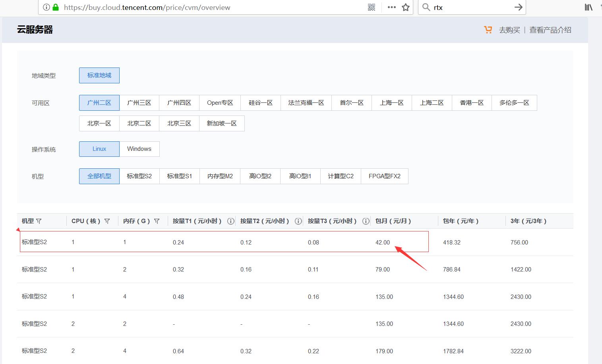The width and height of the screenshot is (602, 364).
Task: Select 标准地域 region type
Action: click(99, 75)
